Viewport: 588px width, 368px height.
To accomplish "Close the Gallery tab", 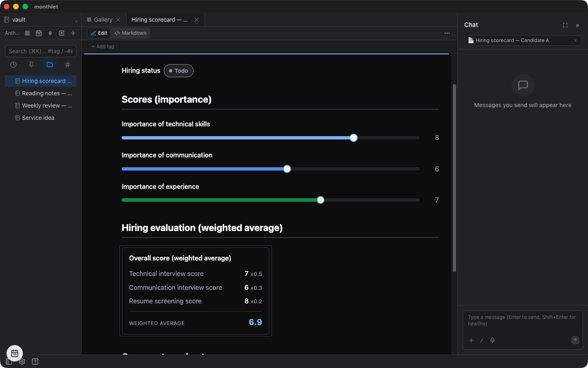I will click(x=118, y=20).
